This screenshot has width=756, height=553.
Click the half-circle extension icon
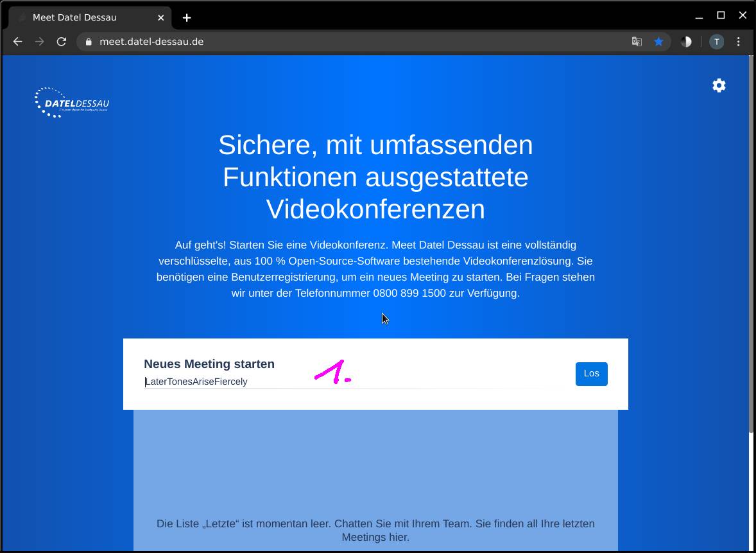(686, 42)
